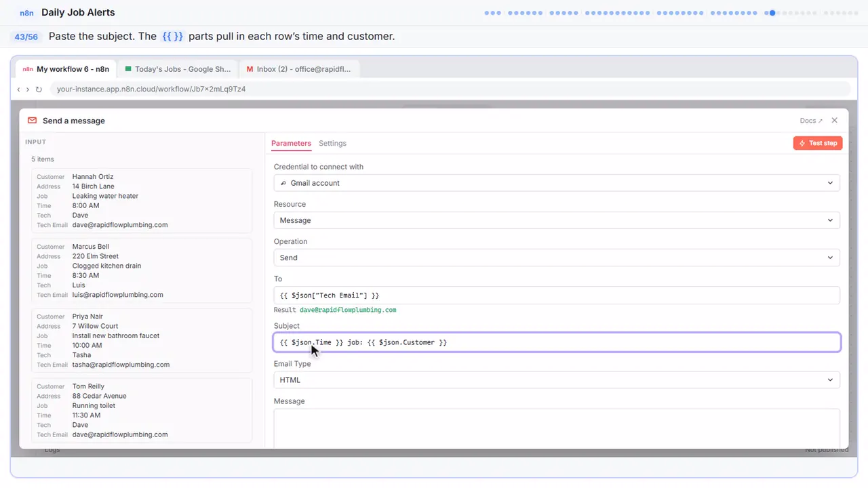The height and width of the screenshot is (488, 868).
Task: Click the Running toilet job value
Action: (94, 405)
